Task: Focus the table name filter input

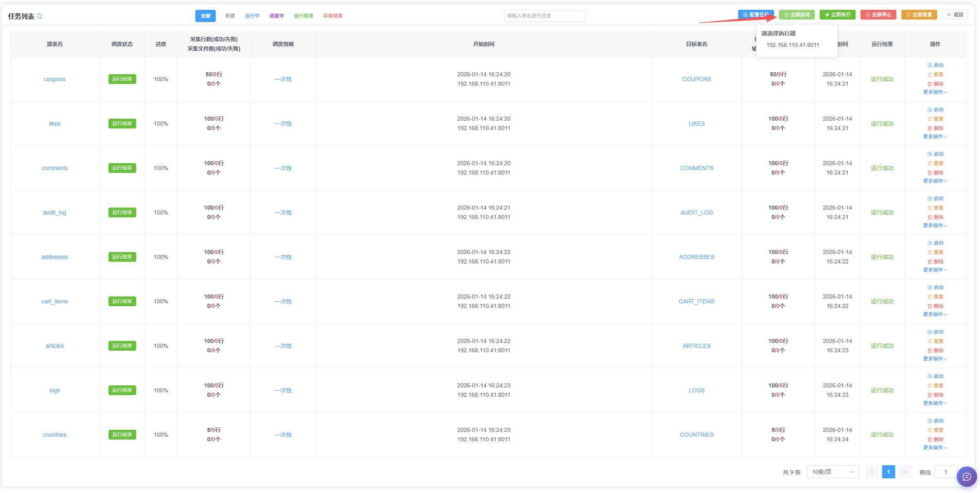Action: coord(544,16)
